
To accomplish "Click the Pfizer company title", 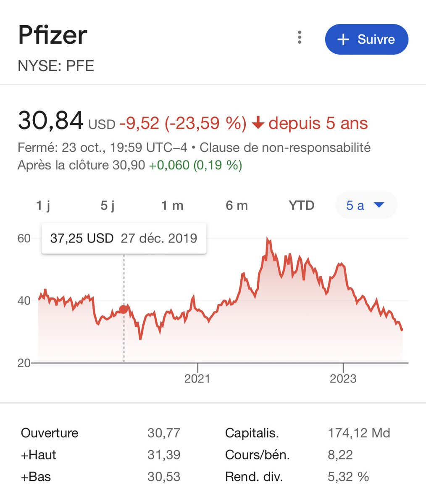I will tap(53, 35).
